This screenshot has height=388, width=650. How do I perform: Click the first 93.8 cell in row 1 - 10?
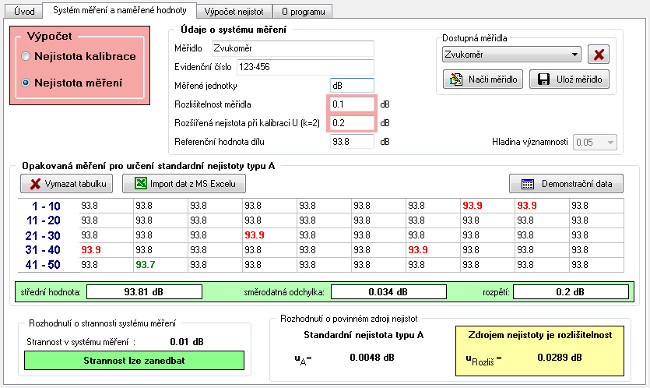(x=106, y=206)
